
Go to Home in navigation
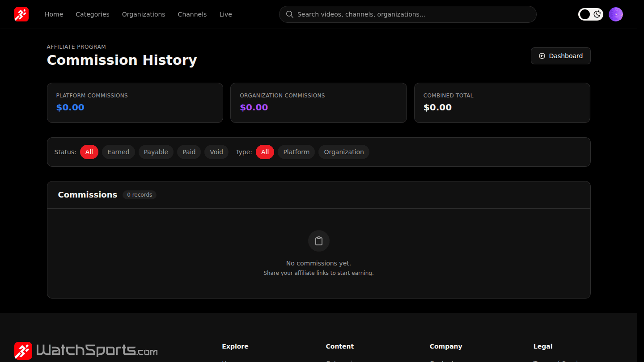tap(54, 14)
